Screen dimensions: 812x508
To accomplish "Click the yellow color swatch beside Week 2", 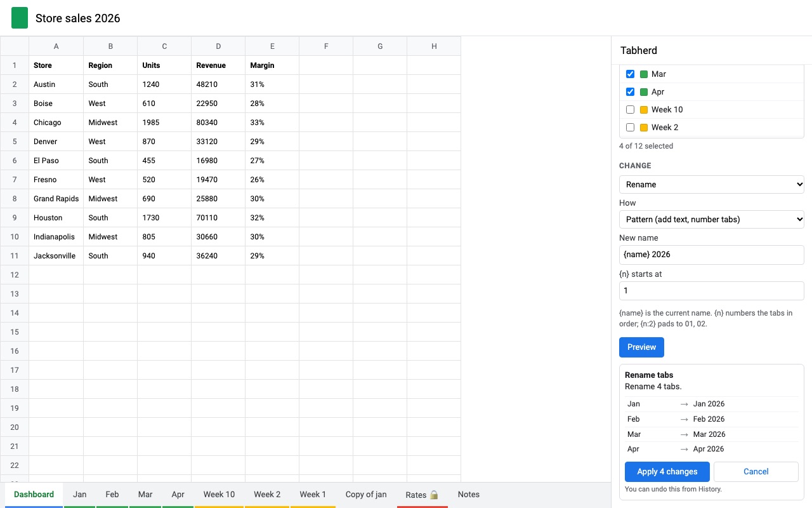I will (x=643, y=128).
